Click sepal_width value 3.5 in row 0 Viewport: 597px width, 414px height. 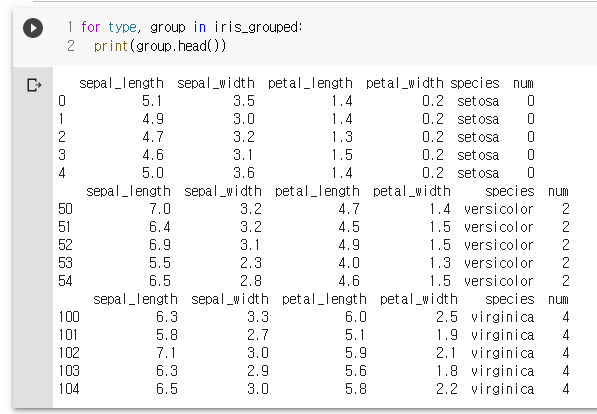[244, 101]
